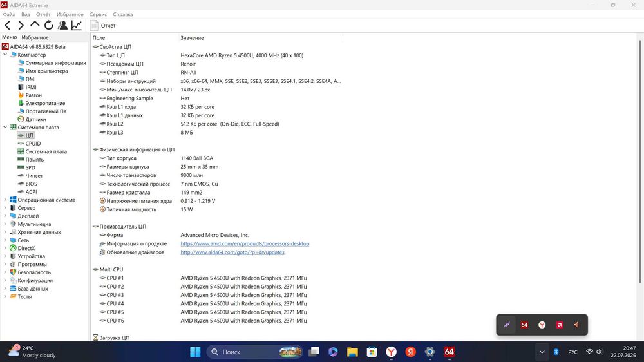The image size is (644, 362).
Task: Switch to the Избранное panel tab
Action: [x=35, y=37]
